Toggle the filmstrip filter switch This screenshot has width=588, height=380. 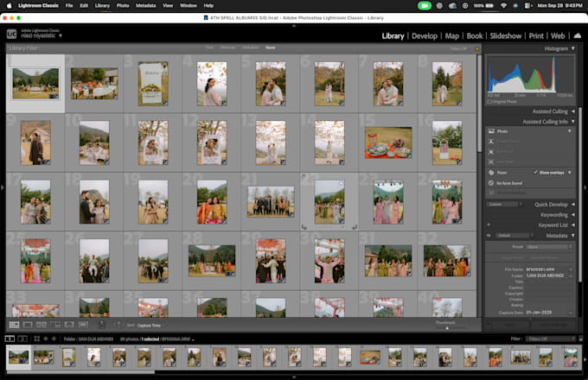pos(580,339)
